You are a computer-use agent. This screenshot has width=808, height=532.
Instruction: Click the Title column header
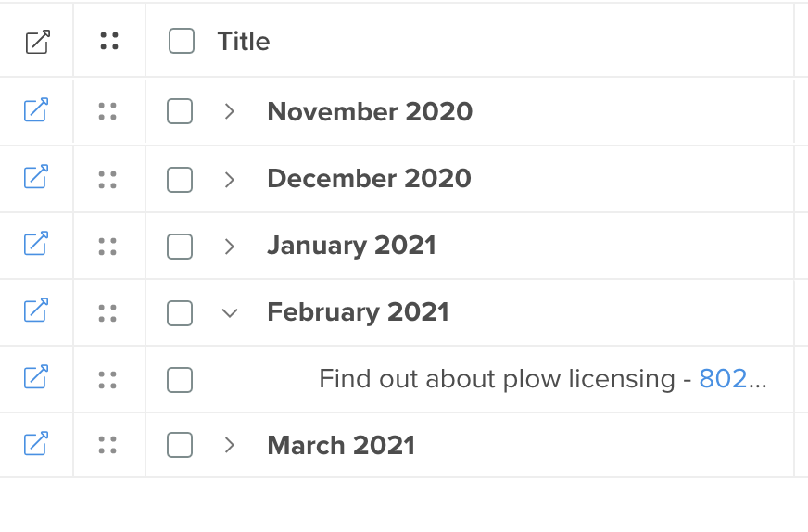pos(243,41)
